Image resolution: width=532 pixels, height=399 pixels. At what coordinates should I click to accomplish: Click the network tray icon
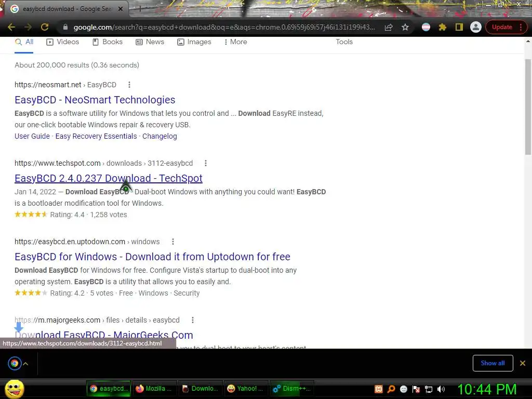(429, 389)
